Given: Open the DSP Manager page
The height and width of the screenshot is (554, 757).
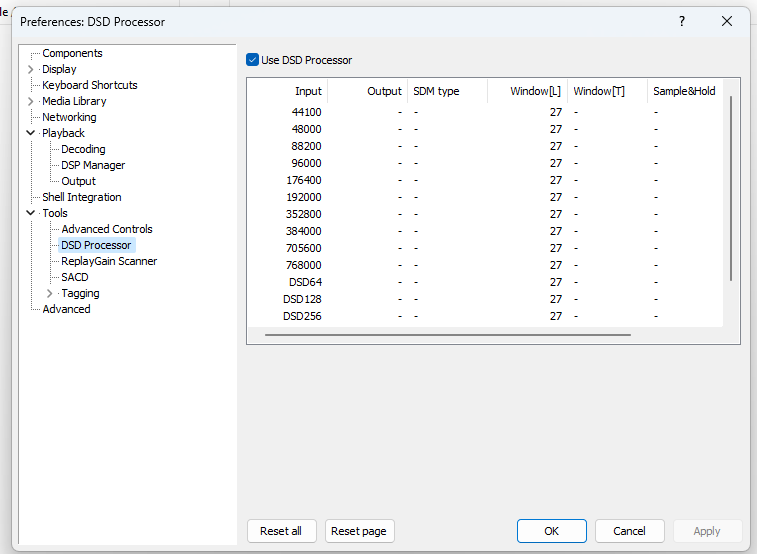Looking at the screenshot, I should [93, 165].
